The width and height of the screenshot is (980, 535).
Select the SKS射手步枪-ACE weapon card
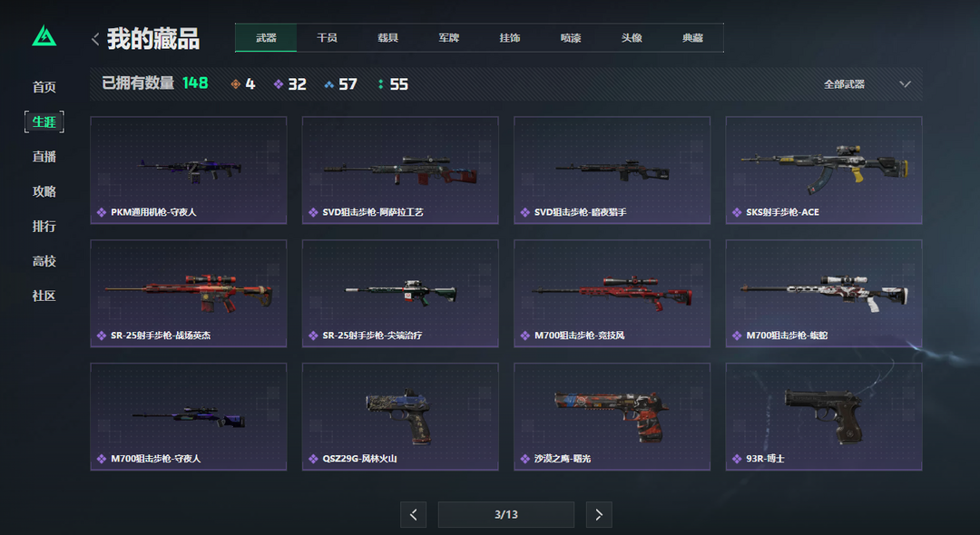click(x=824, y=170)
